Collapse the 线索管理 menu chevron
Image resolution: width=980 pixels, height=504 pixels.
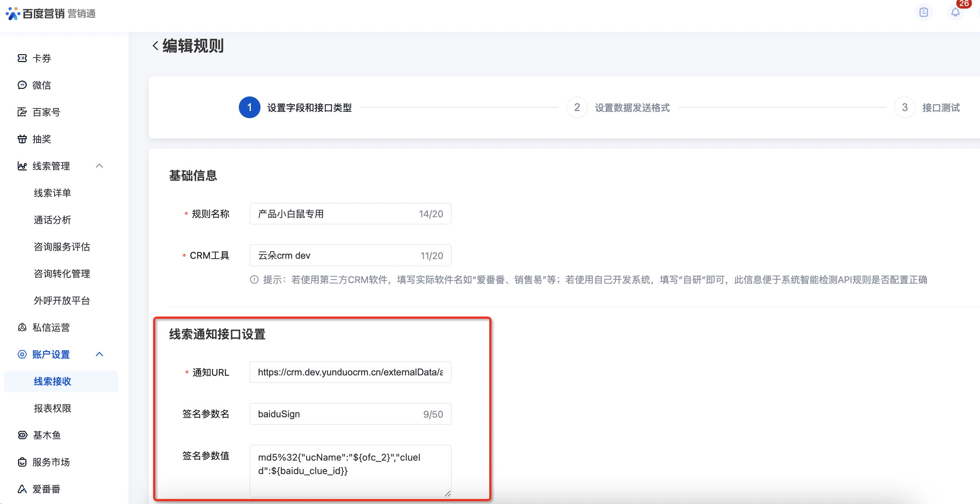tap(99, 166)
